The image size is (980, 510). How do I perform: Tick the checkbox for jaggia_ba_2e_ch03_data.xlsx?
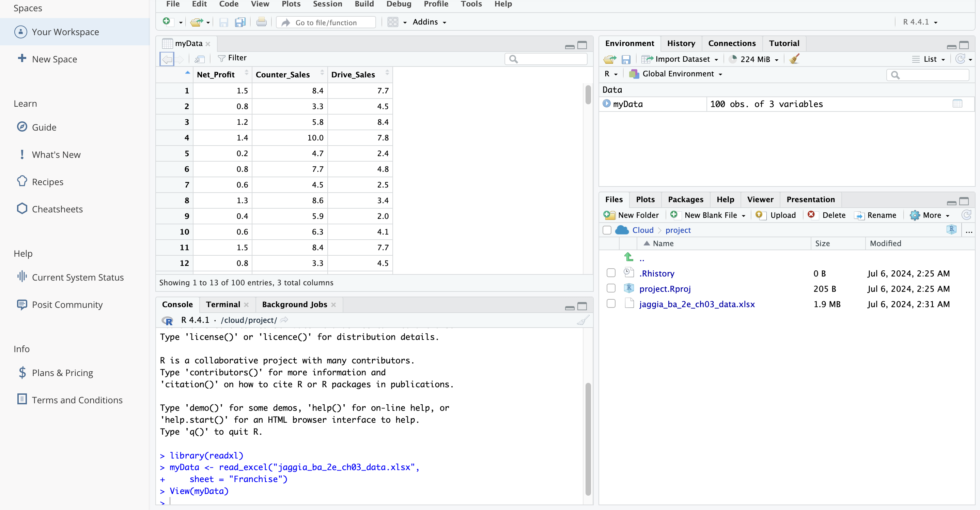tap(611, 303)
